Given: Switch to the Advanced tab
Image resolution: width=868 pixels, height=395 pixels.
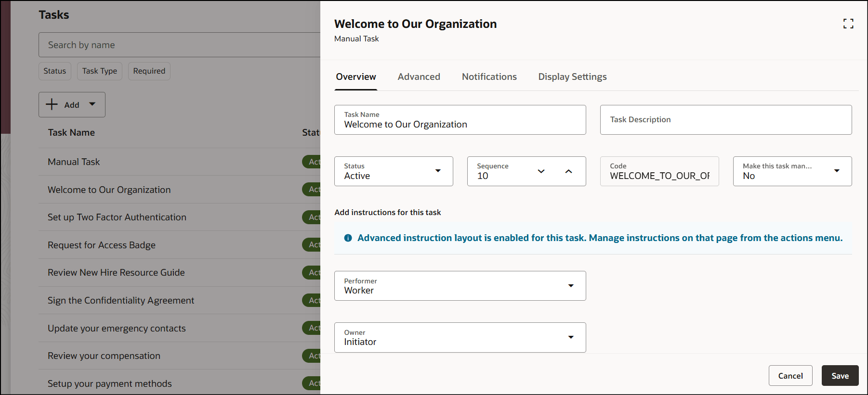Looking at the screenshot, I should click(x=419, y=77).
